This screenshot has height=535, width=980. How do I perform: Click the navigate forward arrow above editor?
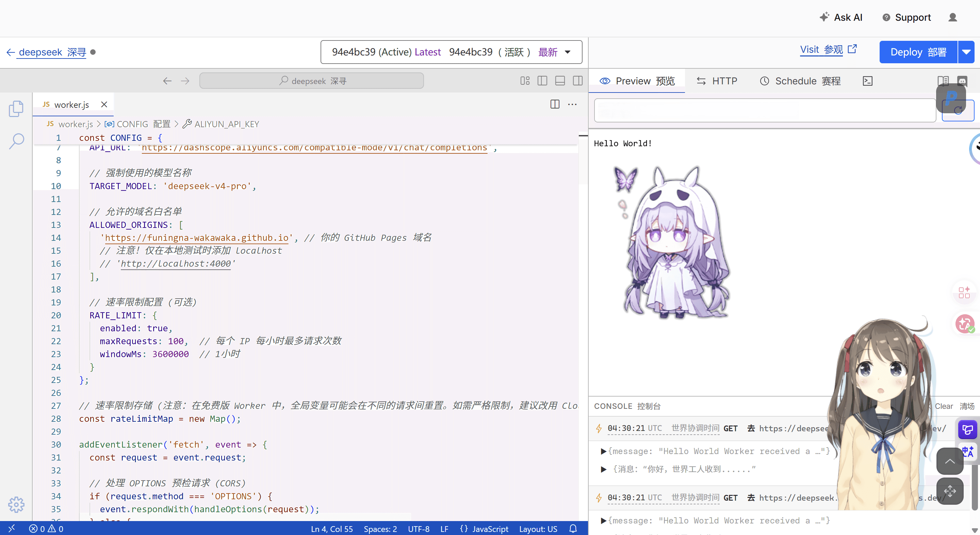185,81
